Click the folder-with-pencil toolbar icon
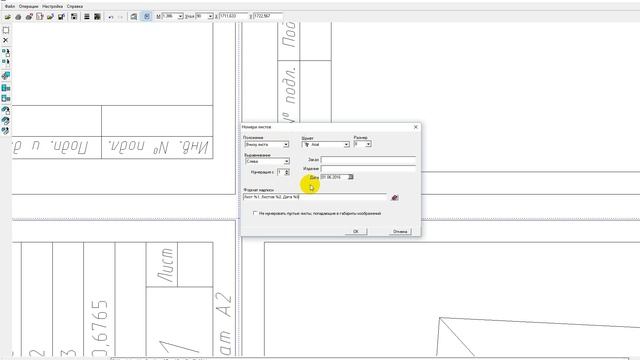The image size is (640, 360). (x=50, y=17)
